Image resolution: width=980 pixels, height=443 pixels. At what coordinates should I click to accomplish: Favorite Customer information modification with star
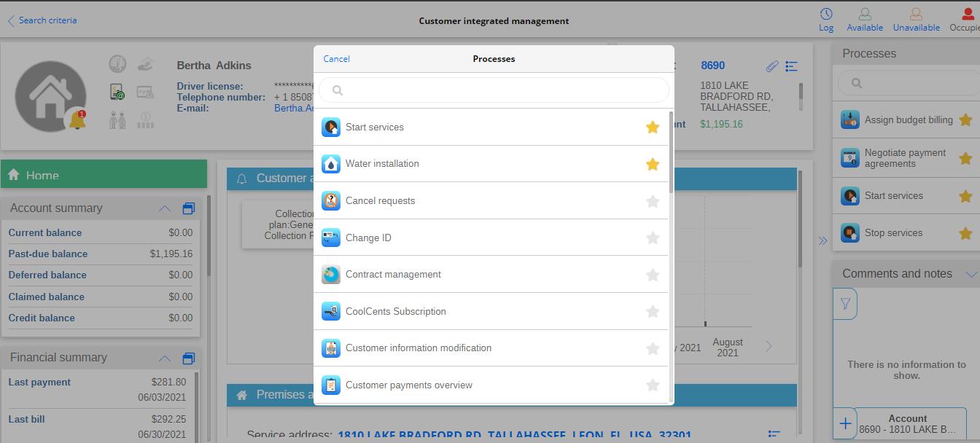(653, 348)
